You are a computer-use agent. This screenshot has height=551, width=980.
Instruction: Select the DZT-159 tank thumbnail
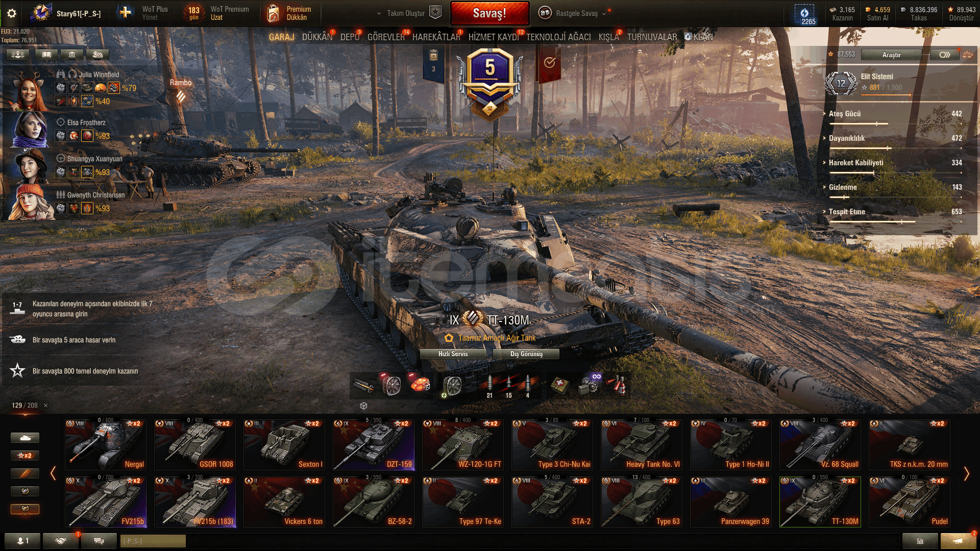[x=374, y=445]
